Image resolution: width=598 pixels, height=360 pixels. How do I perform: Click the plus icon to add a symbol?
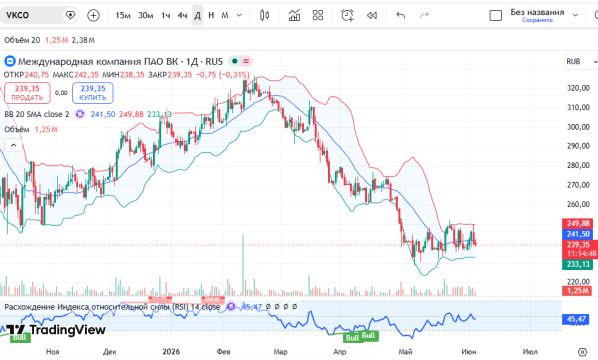click(x=93, y=15)
